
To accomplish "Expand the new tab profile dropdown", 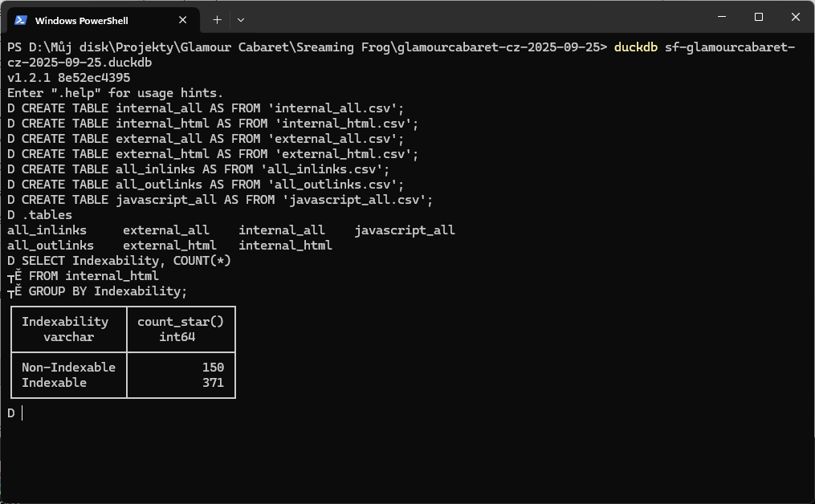I will tap(241, 19).
